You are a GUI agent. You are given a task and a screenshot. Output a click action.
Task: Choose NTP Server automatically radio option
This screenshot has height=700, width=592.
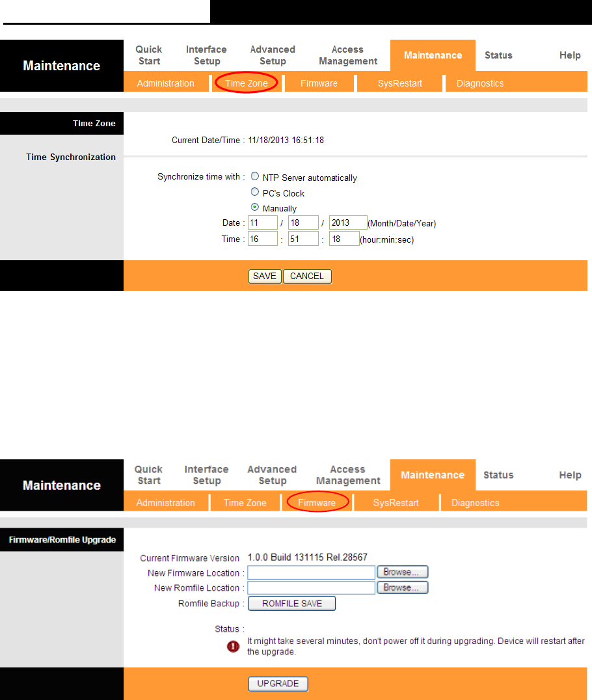(x=255, y=176)
